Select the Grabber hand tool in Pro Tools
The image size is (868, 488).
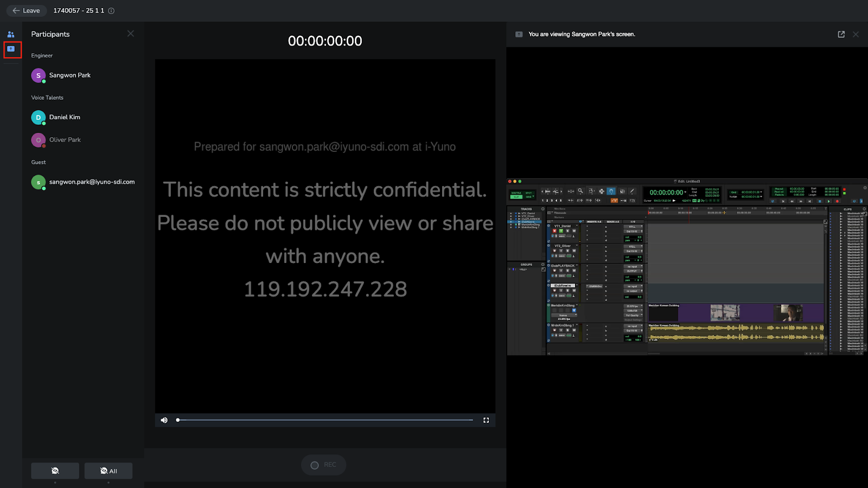[611, 191]
